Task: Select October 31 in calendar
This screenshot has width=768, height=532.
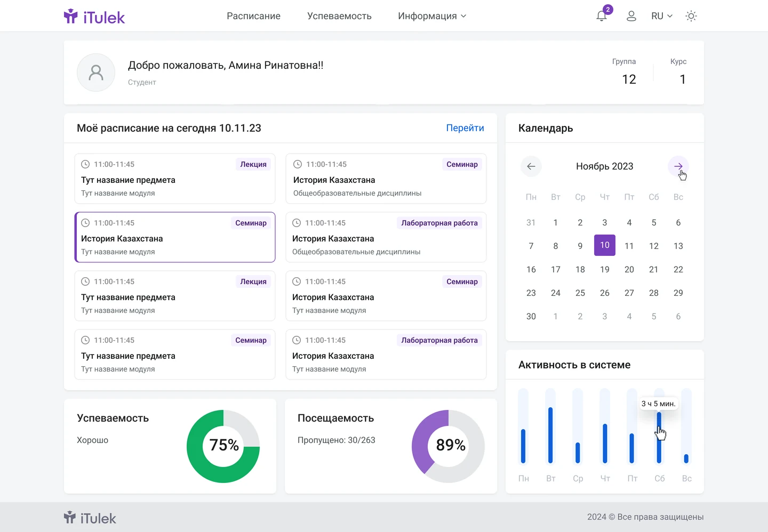Action: coord(531,222)
